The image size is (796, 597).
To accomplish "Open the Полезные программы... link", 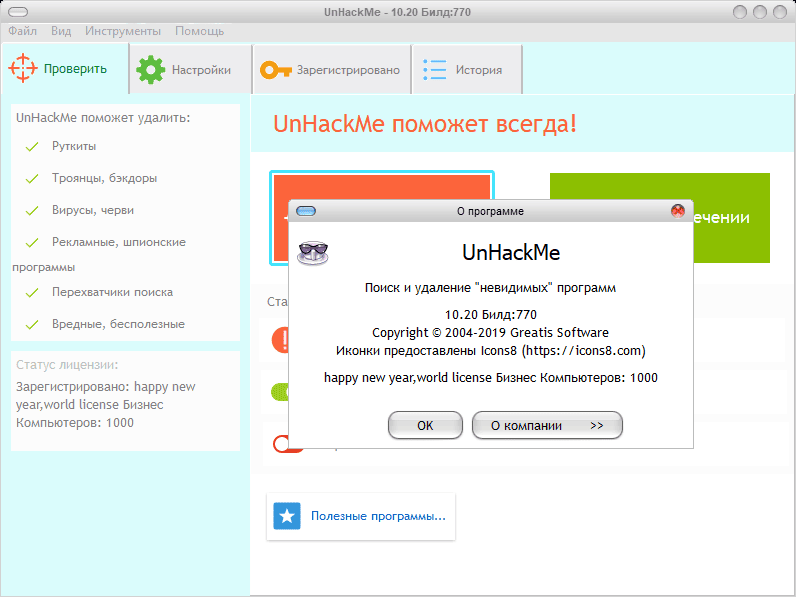I will coord(378,516).
